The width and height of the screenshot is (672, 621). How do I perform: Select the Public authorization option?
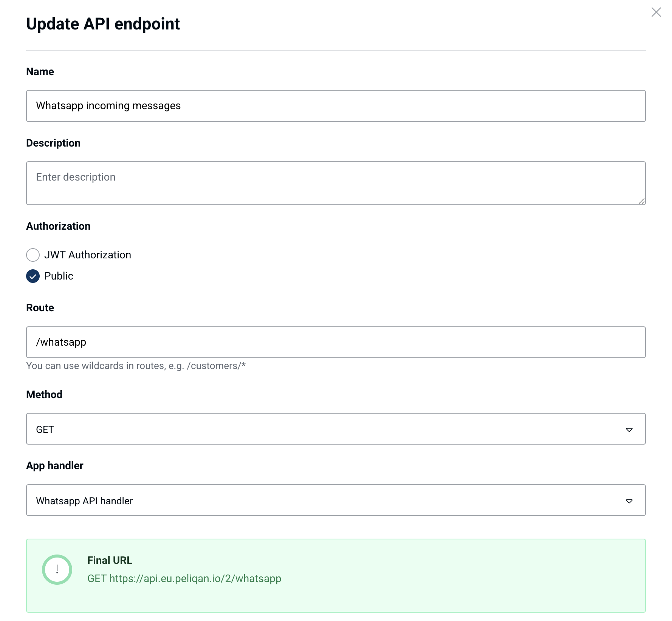click(x=33, y=276)
